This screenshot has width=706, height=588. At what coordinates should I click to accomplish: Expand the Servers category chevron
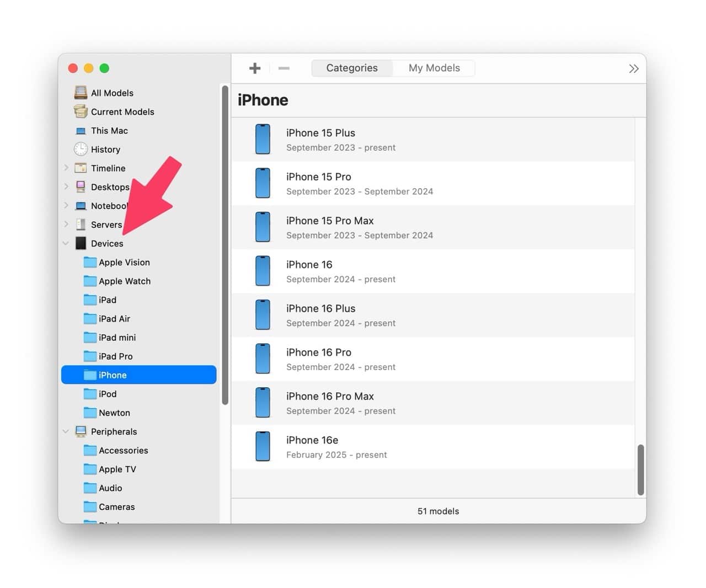[66, 224]
